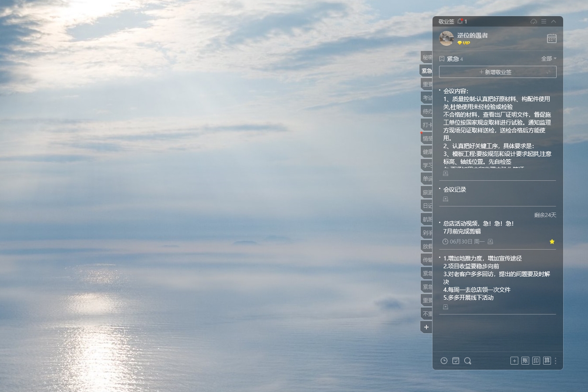Open the 印 tool icon

point(536,361)
